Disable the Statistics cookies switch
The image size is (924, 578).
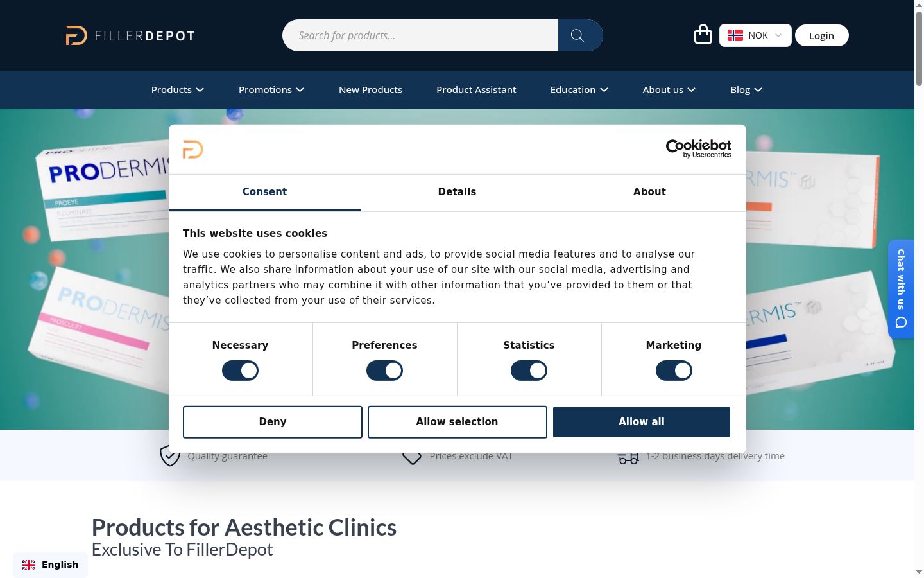click(529, 371)
